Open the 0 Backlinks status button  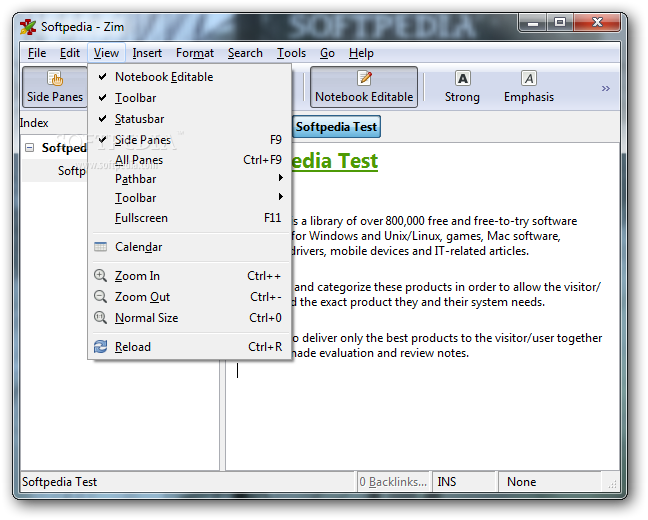tap(393, 482)
